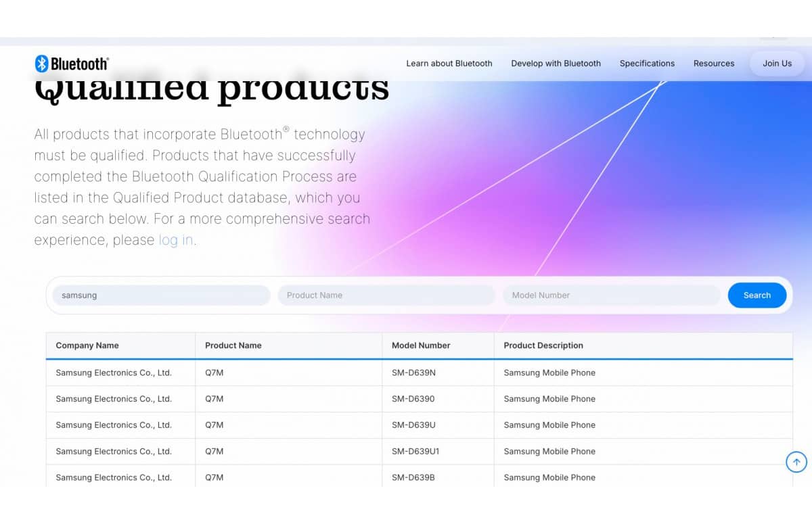Viewport: 812px width, 524px height.
Task: Open Develop with Bluetooth menu
Action: point(556,64)
